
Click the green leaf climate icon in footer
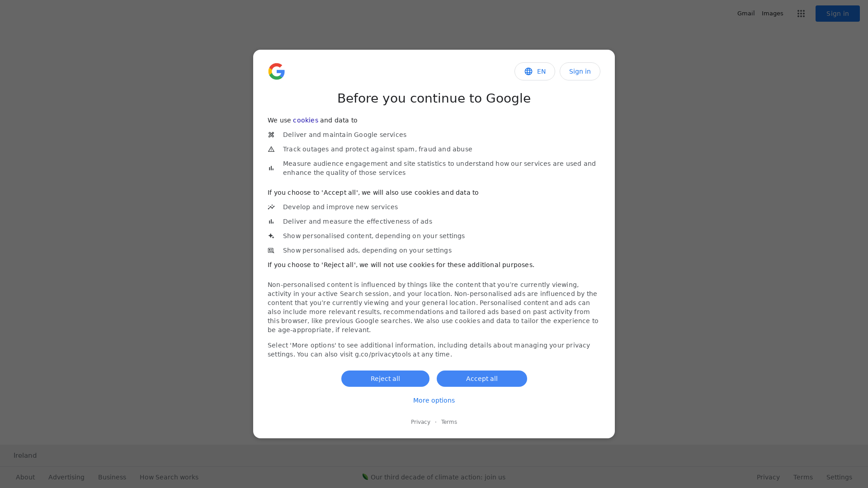coord(365,477)
